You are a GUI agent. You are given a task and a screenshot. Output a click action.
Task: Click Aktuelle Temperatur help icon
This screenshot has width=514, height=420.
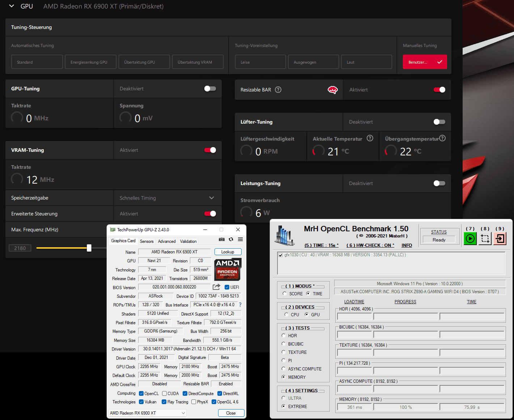pos(370,138)
